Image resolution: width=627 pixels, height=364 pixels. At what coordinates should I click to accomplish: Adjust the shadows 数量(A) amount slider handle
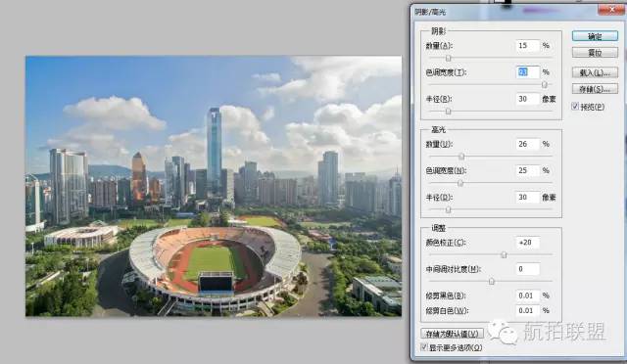point(449,59)
